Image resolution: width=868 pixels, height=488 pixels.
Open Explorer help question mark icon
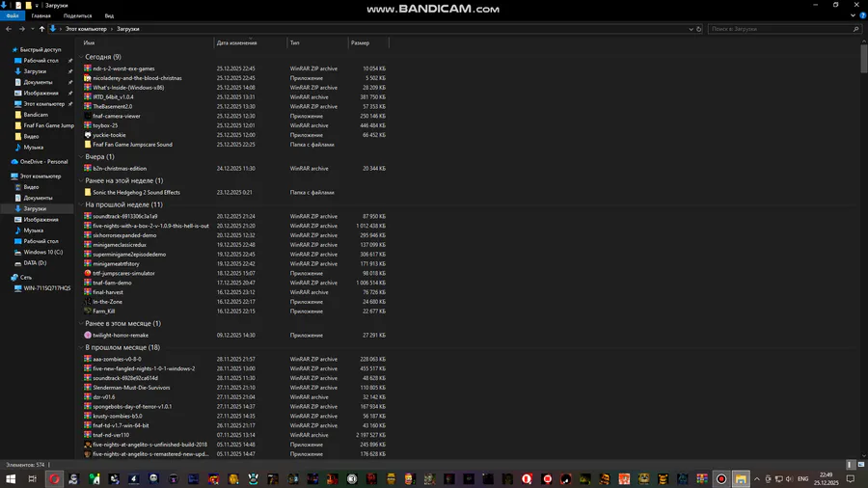point(862,15)
